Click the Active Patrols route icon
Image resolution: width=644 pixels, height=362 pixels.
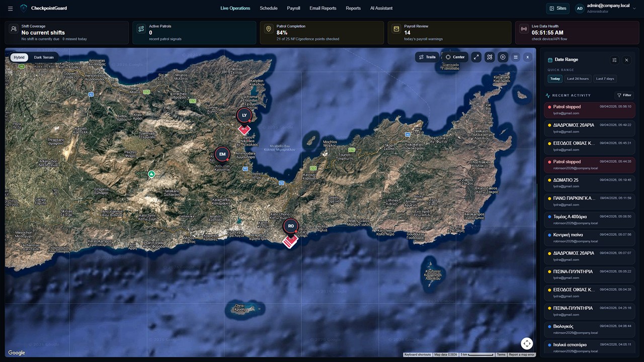click(141, 29)
